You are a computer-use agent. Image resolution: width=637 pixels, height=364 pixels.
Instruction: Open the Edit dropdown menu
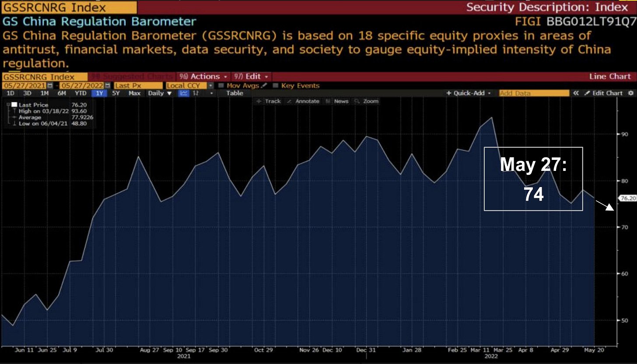point(251,76)
